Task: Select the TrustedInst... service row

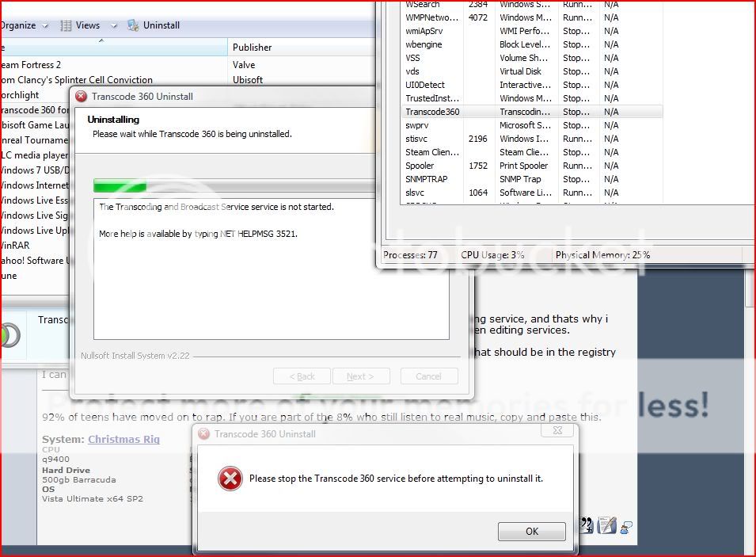Action: [x=532, y=98]
